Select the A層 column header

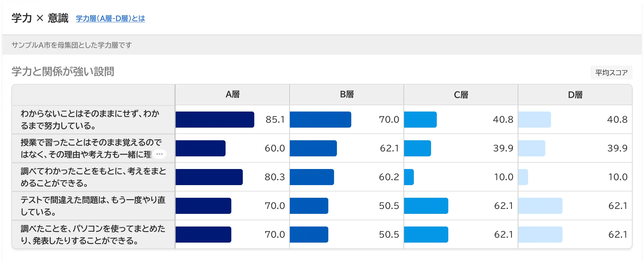pos(232,94)
